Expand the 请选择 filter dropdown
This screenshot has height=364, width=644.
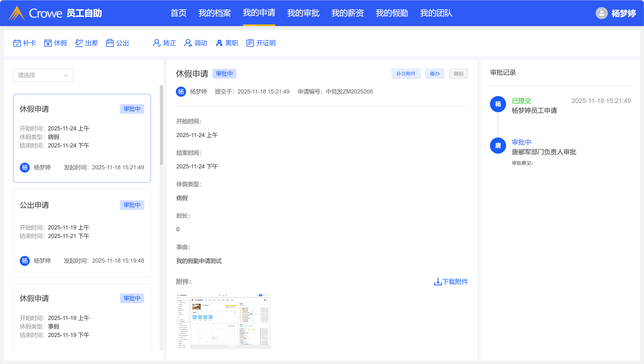(43, 75)
